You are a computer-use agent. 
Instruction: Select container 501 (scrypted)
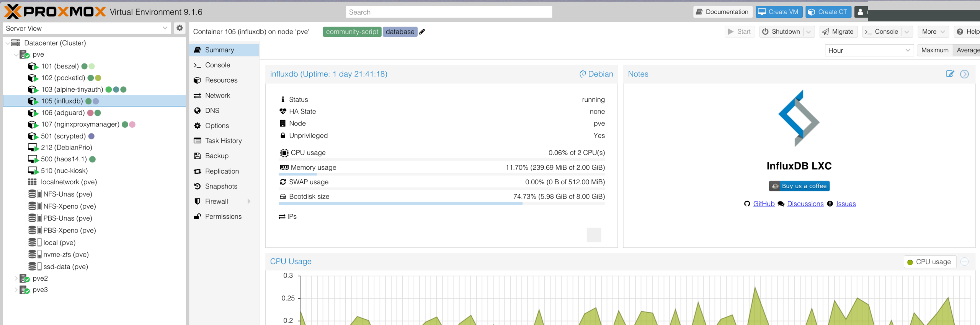tap(63, 136)
